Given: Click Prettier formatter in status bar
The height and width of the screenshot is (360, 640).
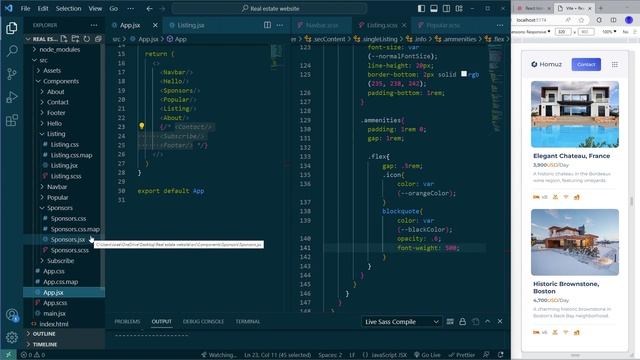Looking at the screenshot, I should (462, 355).
